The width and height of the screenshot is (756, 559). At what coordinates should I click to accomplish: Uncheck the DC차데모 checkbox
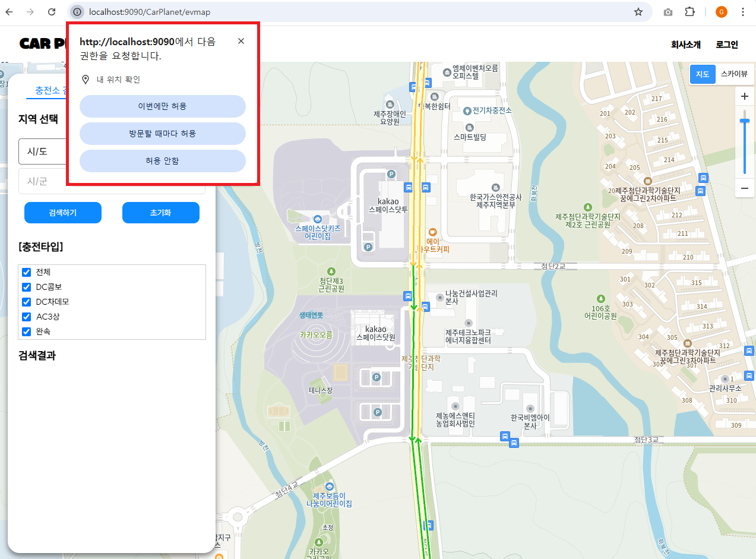coord(26,302)
